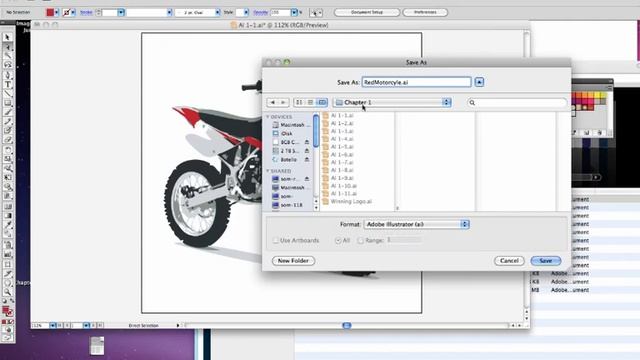Collapse the SHARED section in sidebar

pyautogui.click(x=268, y=171)
